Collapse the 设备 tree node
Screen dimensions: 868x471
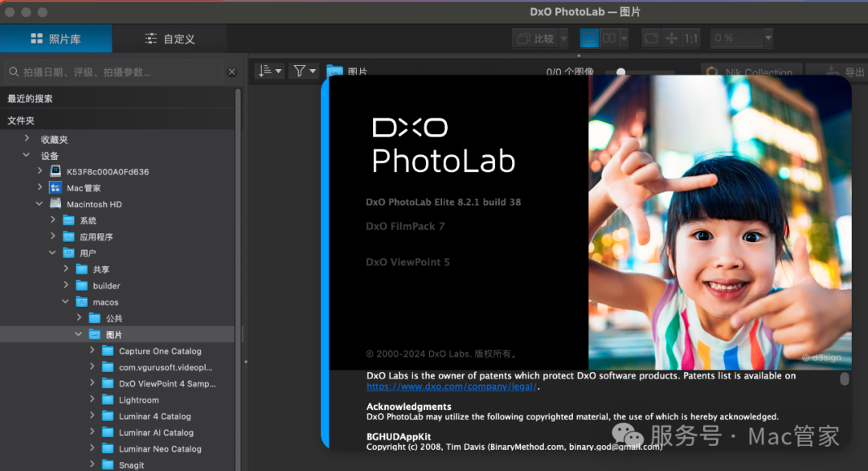pos(27,155)
